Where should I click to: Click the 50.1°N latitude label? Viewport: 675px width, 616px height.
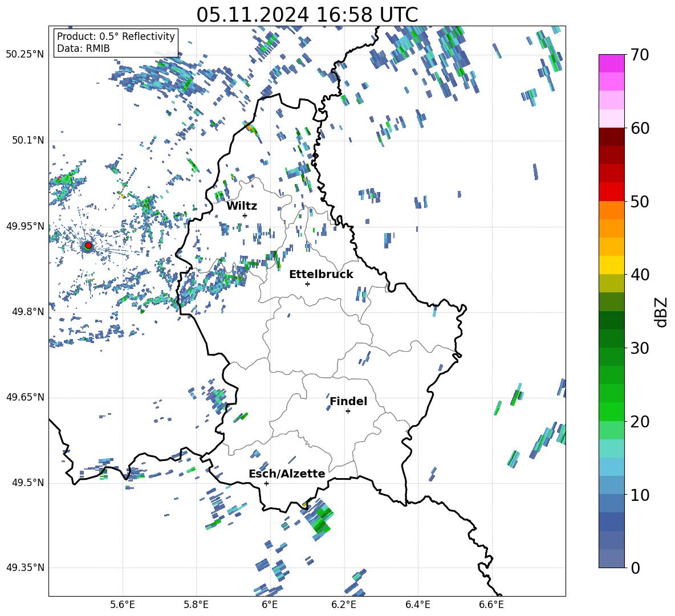tap(28, 140)
